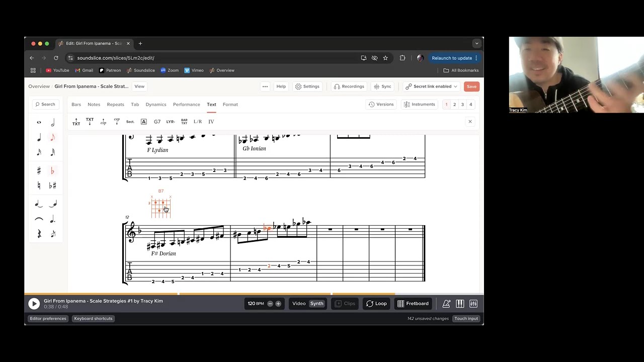644x362 pixels.
Task: Add text below the staff
Action: [x=90, y=122]
